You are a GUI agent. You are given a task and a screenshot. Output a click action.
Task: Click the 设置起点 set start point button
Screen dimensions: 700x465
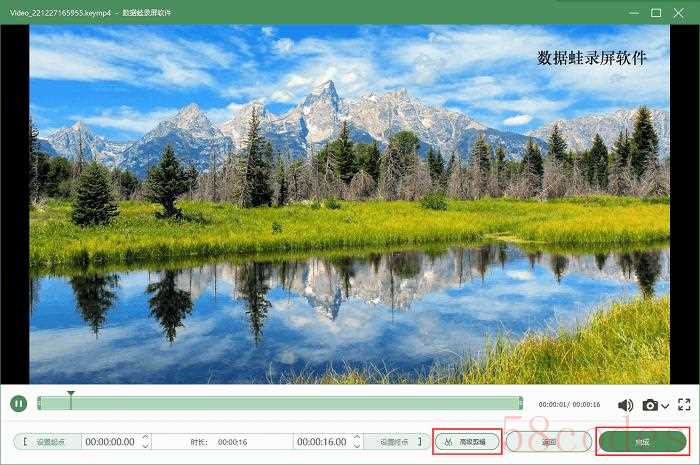click(48, 441)
